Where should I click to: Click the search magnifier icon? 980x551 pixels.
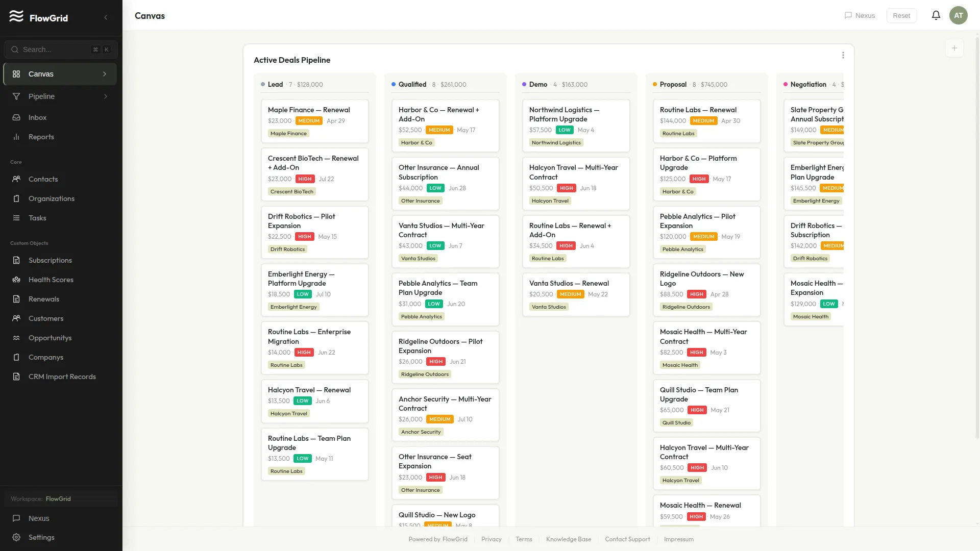click(x=15, y=49)
